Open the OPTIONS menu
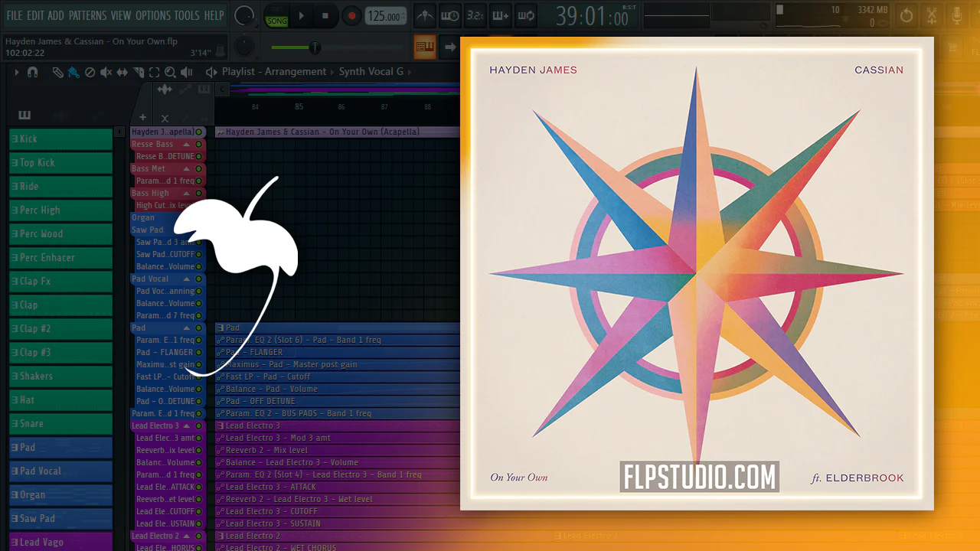Screen dimensions: 980x551 (153, 15)
